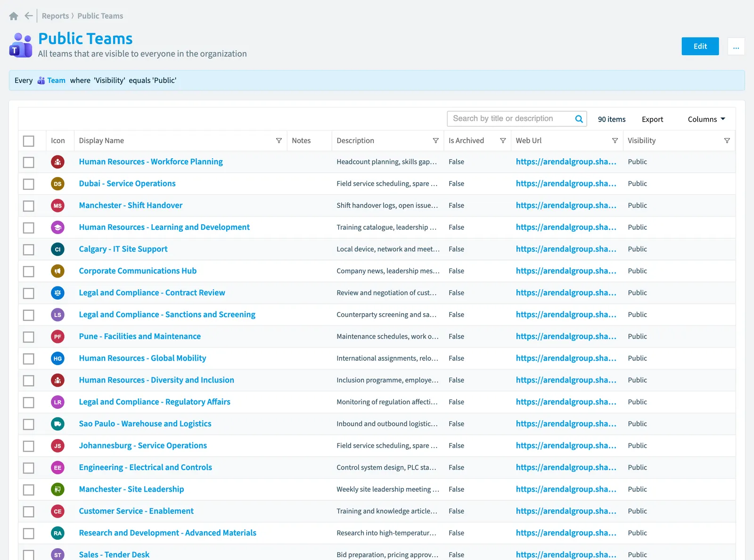754x560 pixels.
Task: Open the Web Url filter icon
Action: point(615,141)
